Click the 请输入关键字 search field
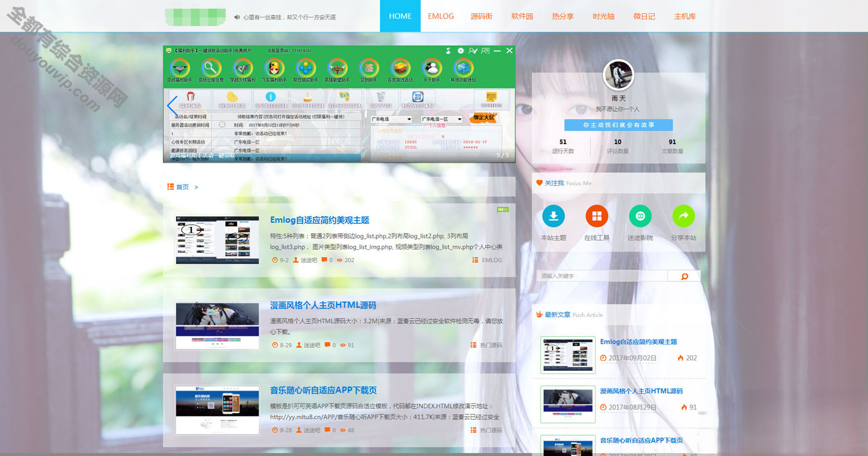Screen dimensions: 868x456 [x=602, y=276]
